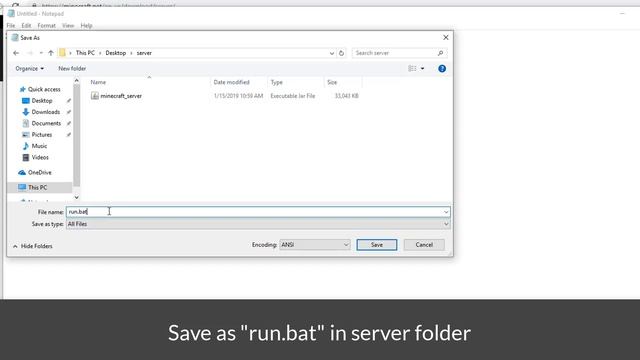640x360 pixels.
Task: Open Pictures in navigation pane
Action: [x=42, y=135]
